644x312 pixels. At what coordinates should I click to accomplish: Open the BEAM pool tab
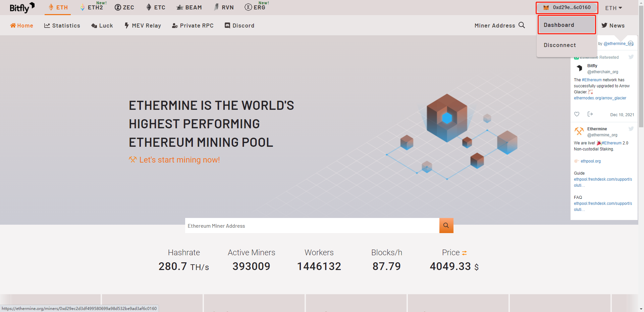coord(190,7)
